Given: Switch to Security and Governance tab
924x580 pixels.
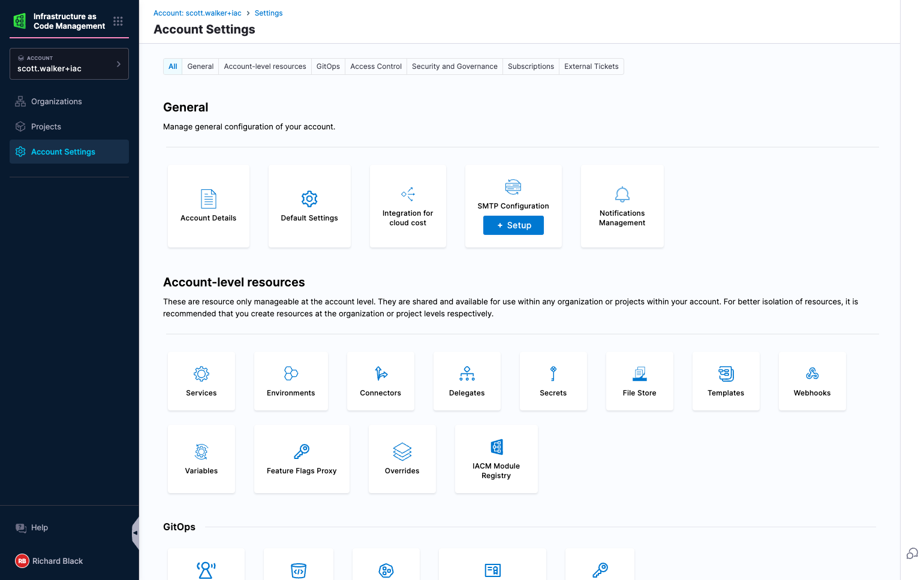Looking at the screenshot, I should pyautogui.click(x=455, y=67).
